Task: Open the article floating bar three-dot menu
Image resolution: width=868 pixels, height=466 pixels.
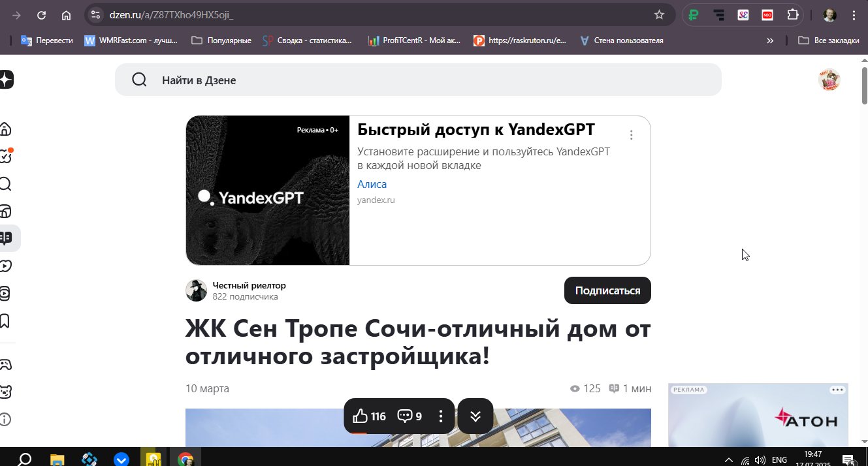Action: (x=441, y=416)
